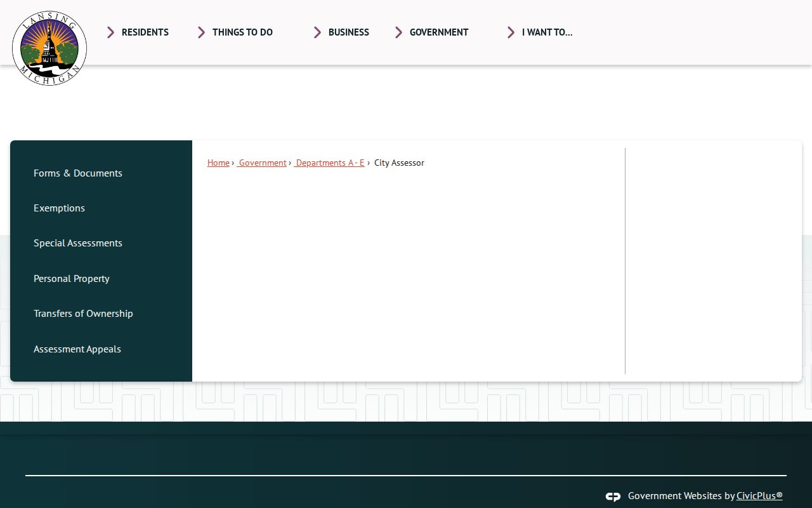Open the I Want To... menu
This screenshot has width=812, height=508.
pyautogui.click(x=547, y=32)
